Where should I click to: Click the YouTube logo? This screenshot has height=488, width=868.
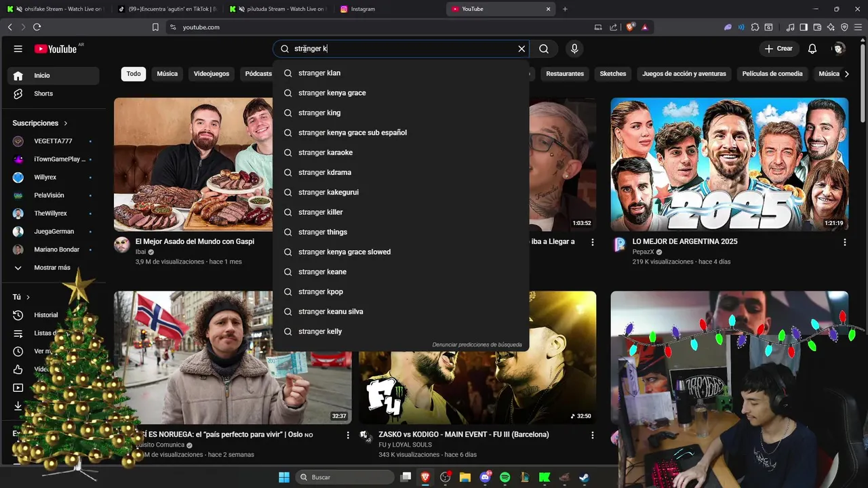(x=56, y=49)
